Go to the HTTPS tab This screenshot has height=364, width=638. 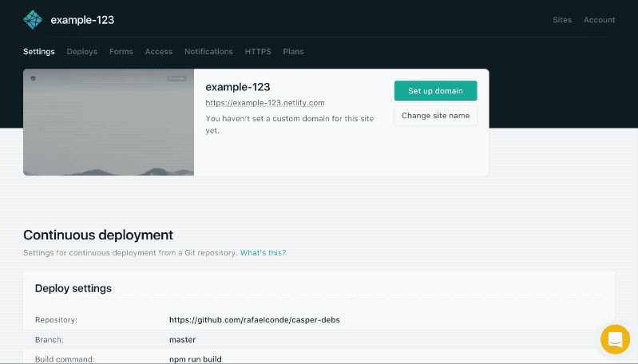coord(258,52)
